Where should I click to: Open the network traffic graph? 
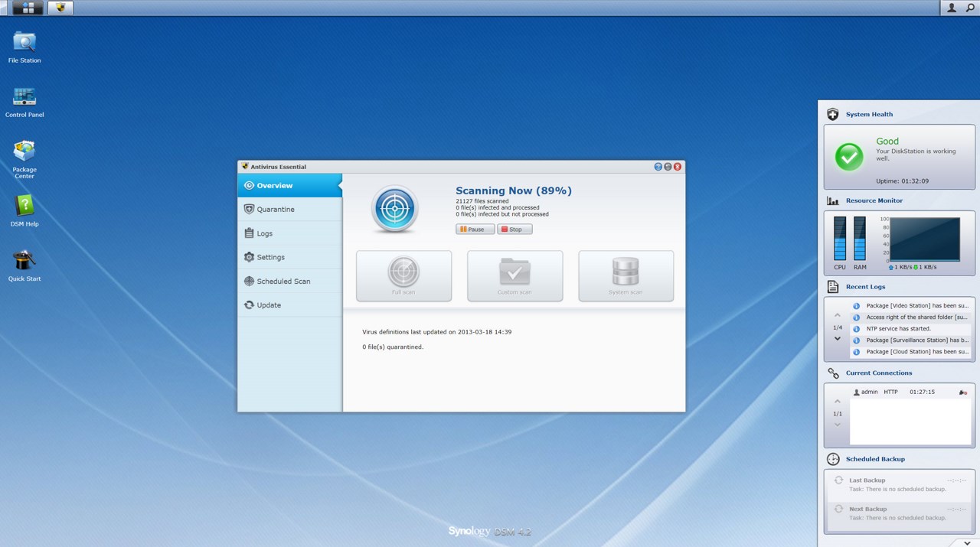click(925, 239)
